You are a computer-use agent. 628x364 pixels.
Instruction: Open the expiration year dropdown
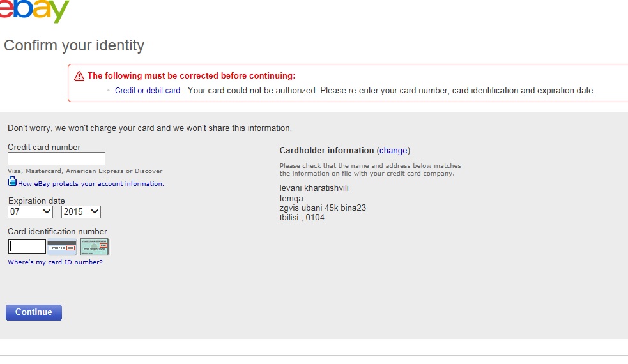click(x=81, y=212)
